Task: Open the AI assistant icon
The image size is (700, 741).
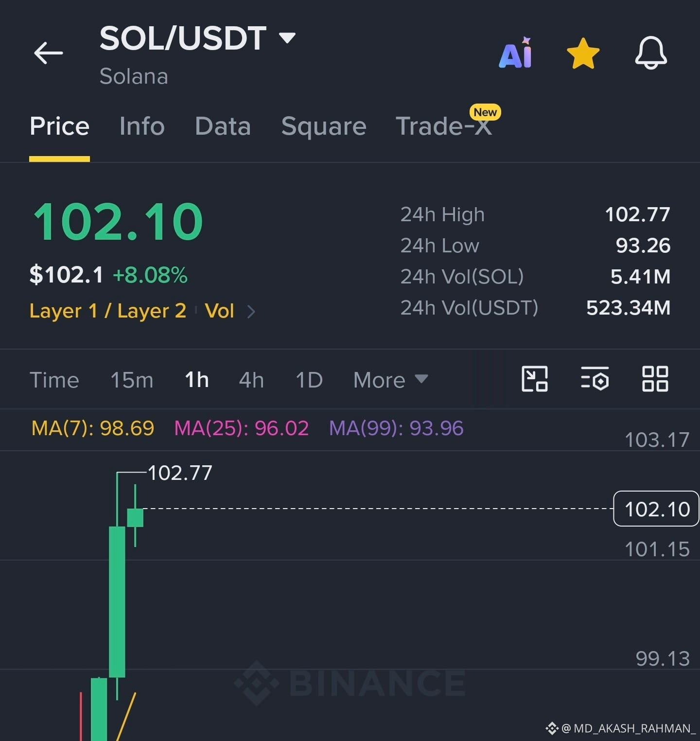Action: click(x=516, y=53)
